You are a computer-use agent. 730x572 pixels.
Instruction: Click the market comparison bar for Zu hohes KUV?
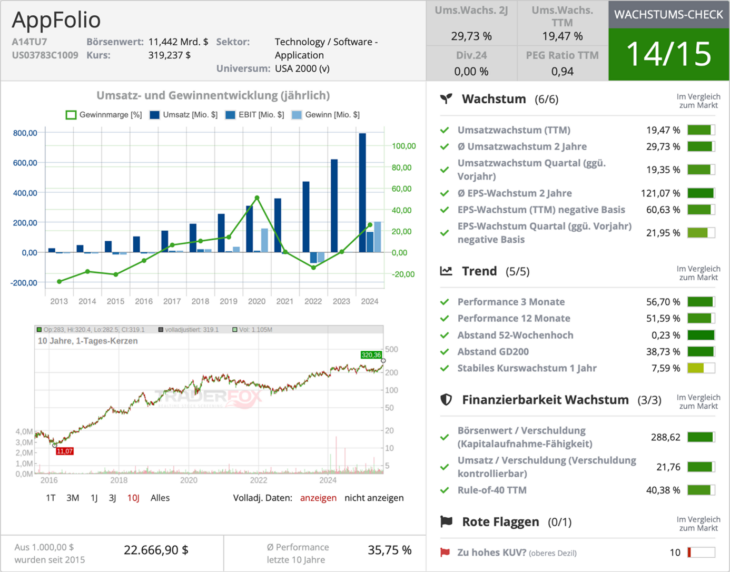(x=701, y=552)
